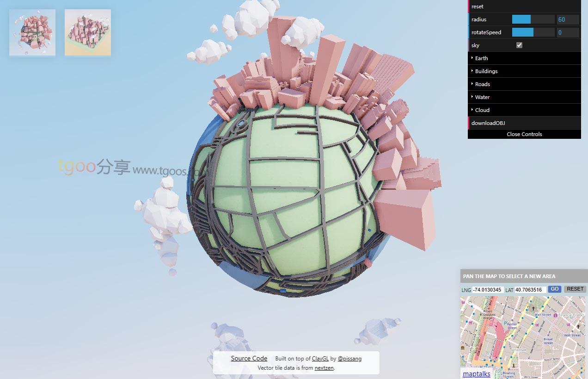Expand the Buildings settings folder
The image size is (588, 379).
(x=486, y=71)
